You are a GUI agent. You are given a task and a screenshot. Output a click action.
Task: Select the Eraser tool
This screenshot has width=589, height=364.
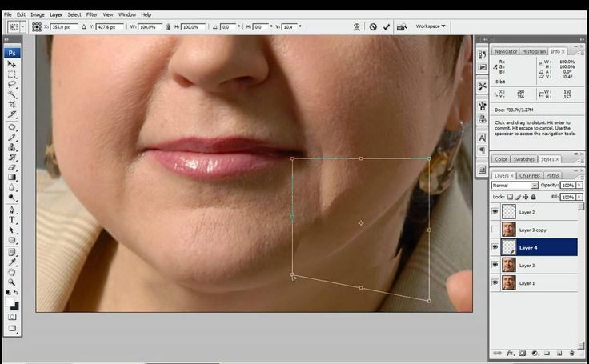click(12, 167)
